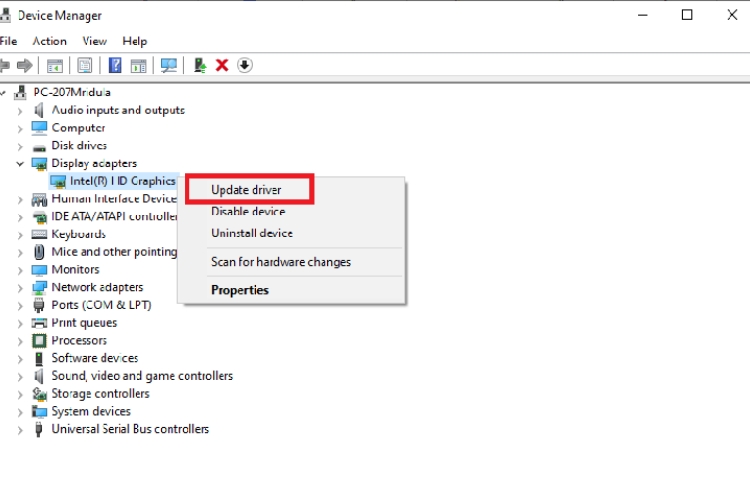
Task: Click the Help toolbar icon with question mark
Action: pyautogui.click(x=115, y=66)
